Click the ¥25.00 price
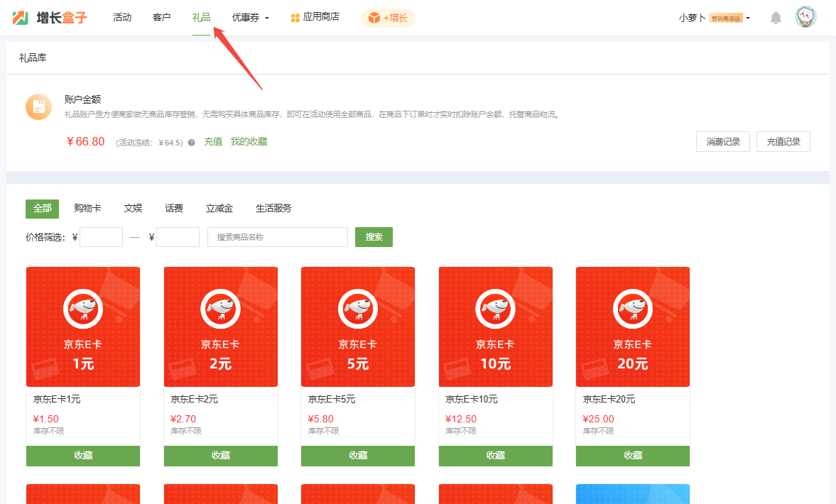 (598, 420)
